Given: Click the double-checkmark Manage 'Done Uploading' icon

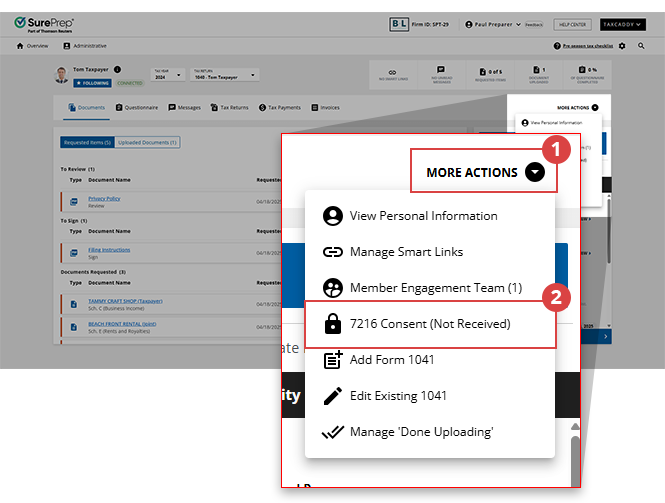Looking at the screenshot, I should tap(333, 432).
